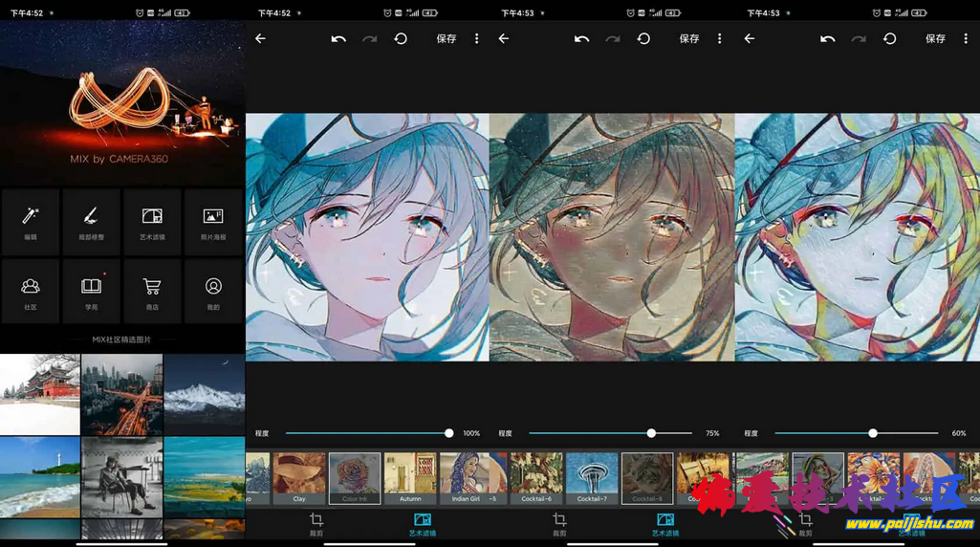Click the 程度 slider handle at 75%

[651, 433]
